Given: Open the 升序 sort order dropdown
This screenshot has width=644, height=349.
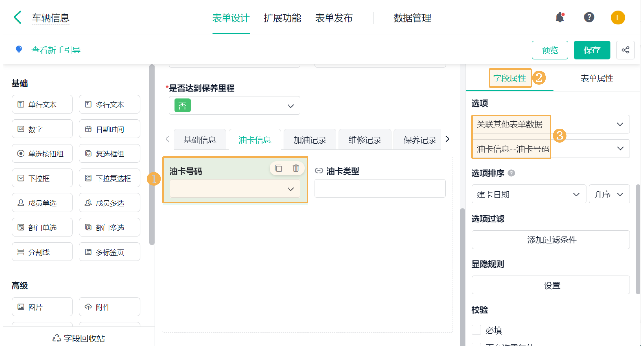Looking at the screenshot, I should tap(609, 194).
